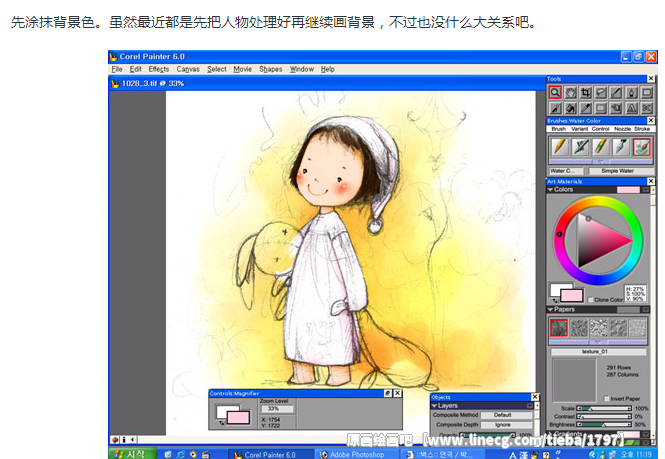This screenshot has width=665, height=459.
Task: Select the Paint Bucket tool
Action: point(570,108)
